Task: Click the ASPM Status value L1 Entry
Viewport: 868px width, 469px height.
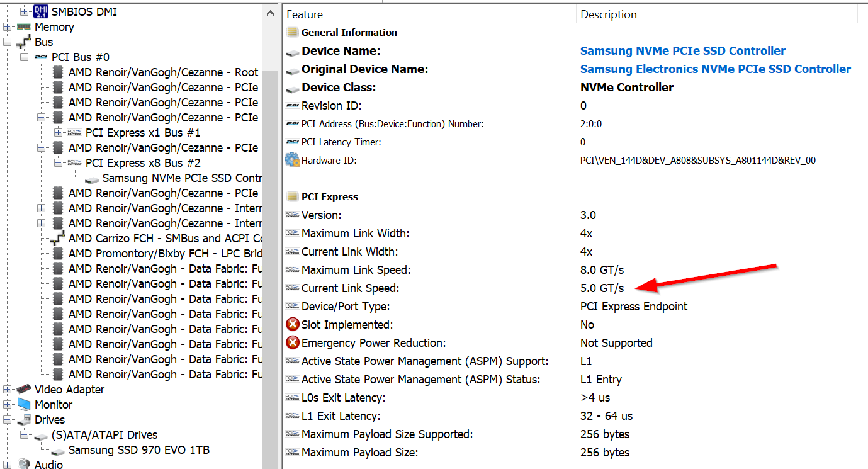Action: (x=601, y=380)
